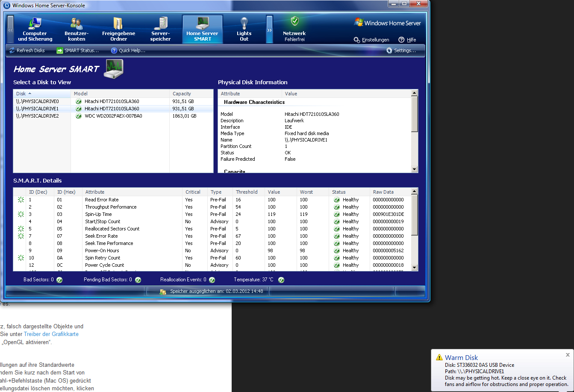Sort disk list by Disk column

pos(42,94)
